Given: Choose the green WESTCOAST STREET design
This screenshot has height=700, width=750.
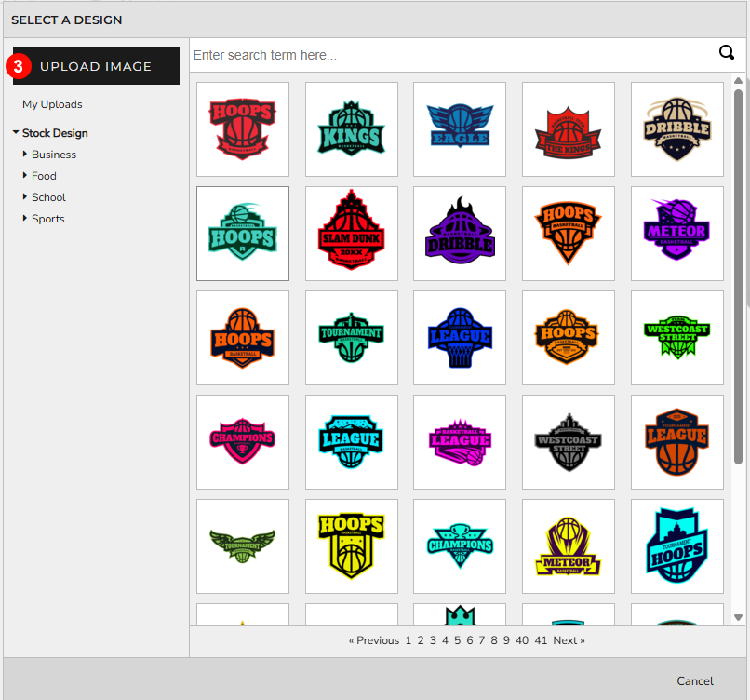Looking at the screenshot, I should click(x=677, y=338).
